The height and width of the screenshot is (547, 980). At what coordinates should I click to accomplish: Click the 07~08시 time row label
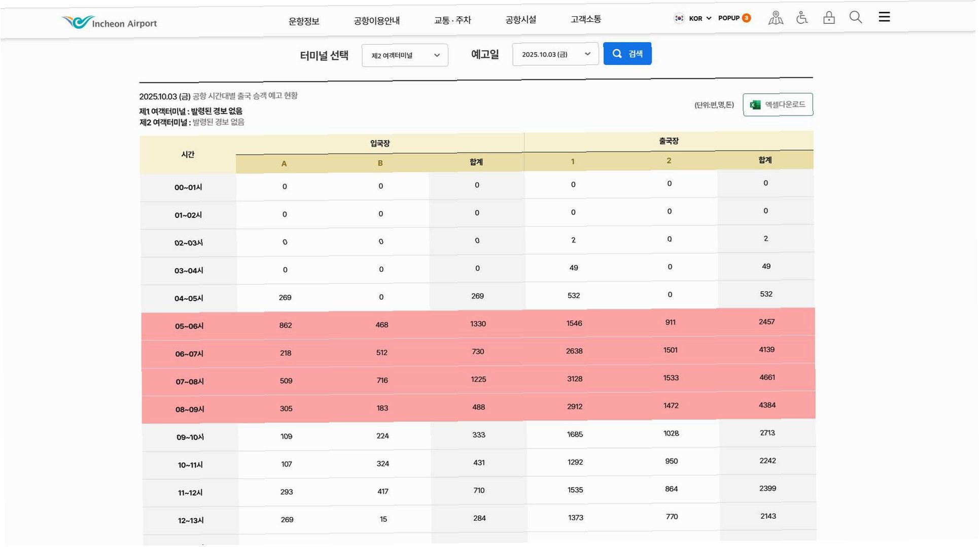190,381
